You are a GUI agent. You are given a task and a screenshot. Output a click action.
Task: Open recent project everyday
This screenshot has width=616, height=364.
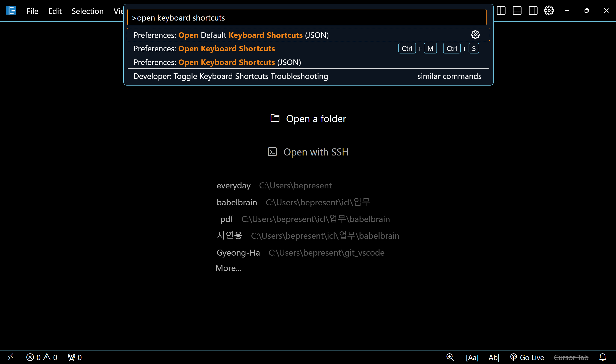(x=233, y=186)
